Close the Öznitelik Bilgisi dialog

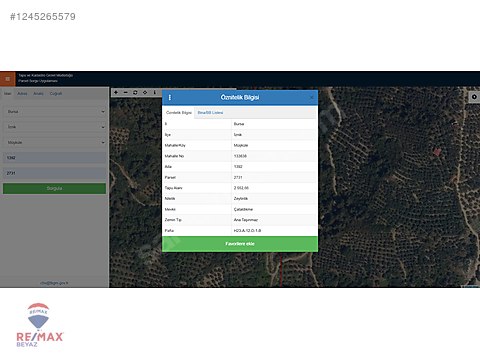coord(312,97)
